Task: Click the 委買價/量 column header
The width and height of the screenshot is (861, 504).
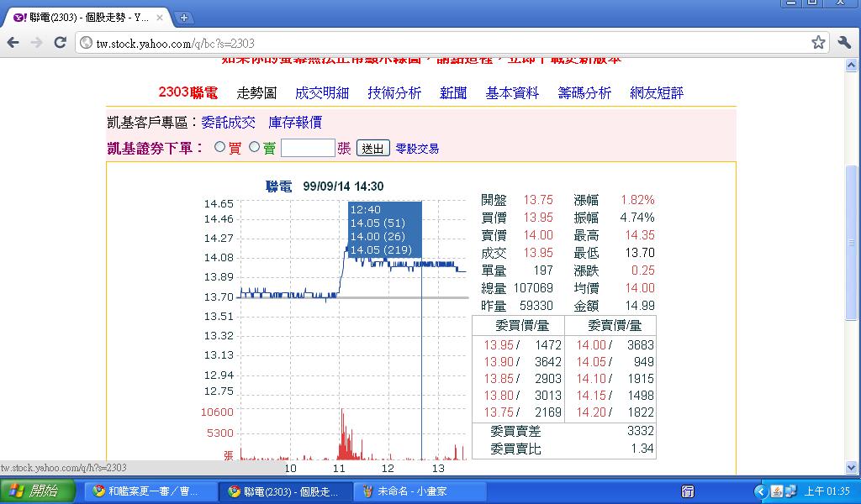Action: coord(521,326)
